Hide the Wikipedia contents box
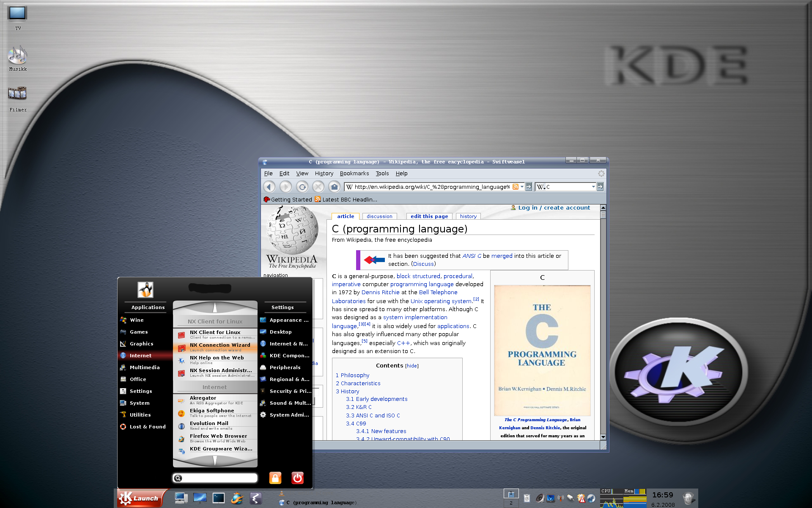This screenshot has height=508, width=812. click(412, 366)
